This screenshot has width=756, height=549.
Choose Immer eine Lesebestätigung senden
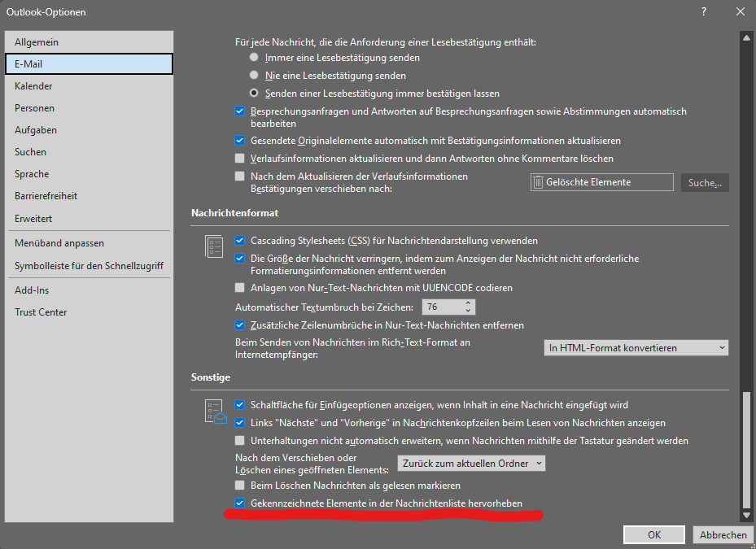pos(254,58)
